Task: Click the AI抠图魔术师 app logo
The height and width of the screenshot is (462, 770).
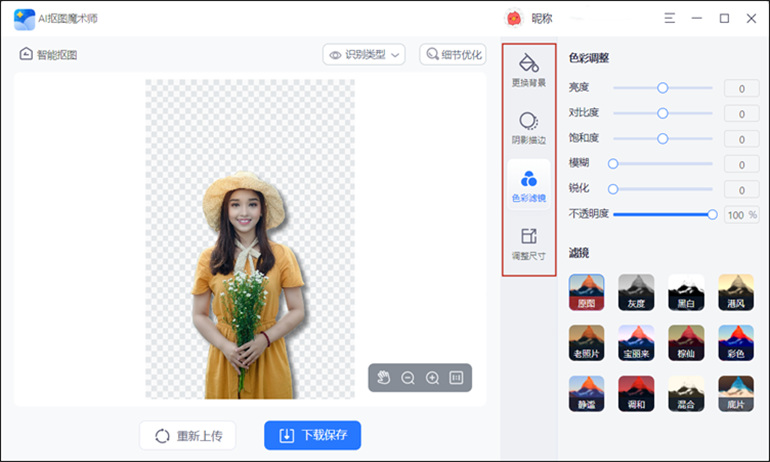Action: [24, 19]
